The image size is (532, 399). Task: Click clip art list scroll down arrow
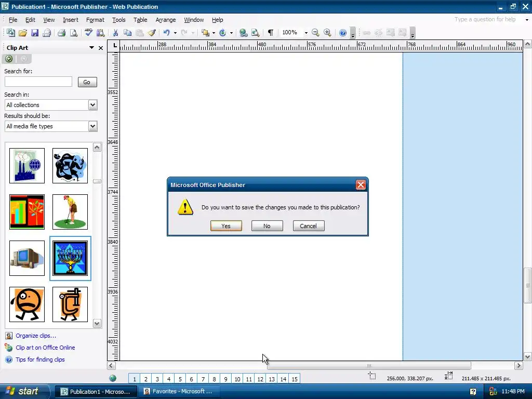[x=97, y=323]
